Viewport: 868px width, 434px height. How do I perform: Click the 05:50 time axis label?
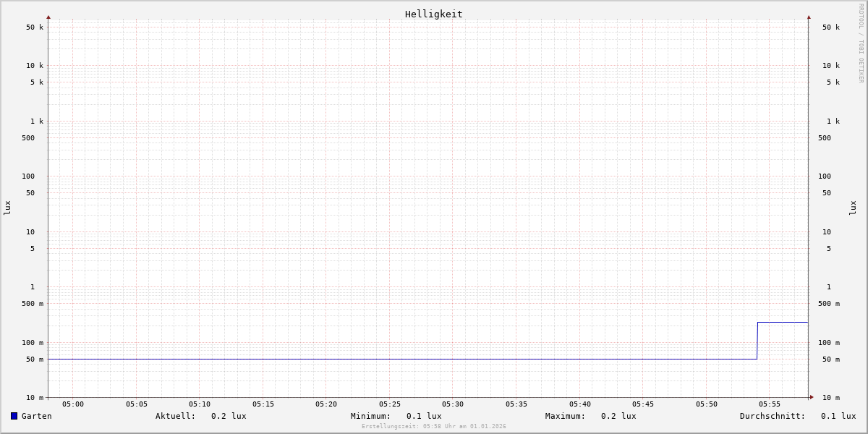point(707,404)
